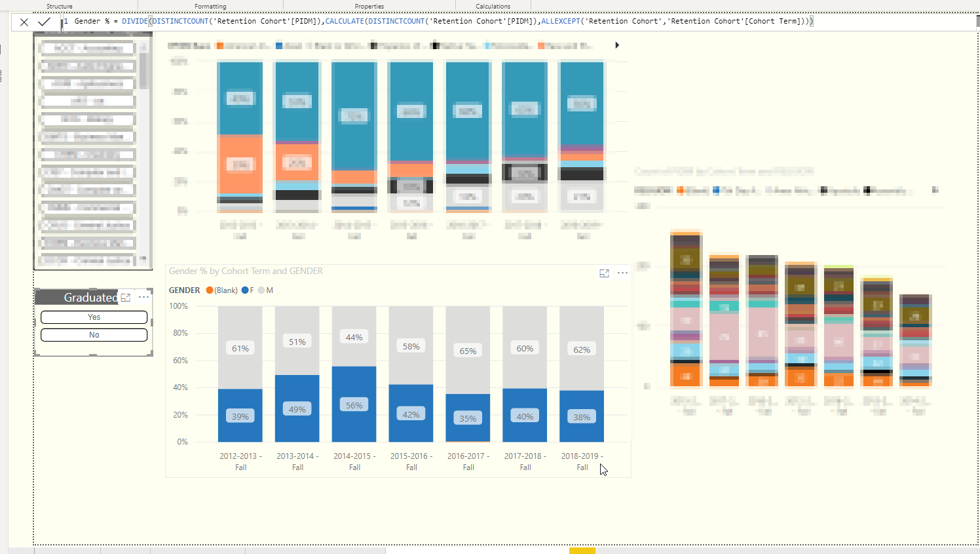Screen dimensions: 980x554
Task: Expand formula bar using right-edge chevron
Action: pyautogui.click(x=977, y=21)
